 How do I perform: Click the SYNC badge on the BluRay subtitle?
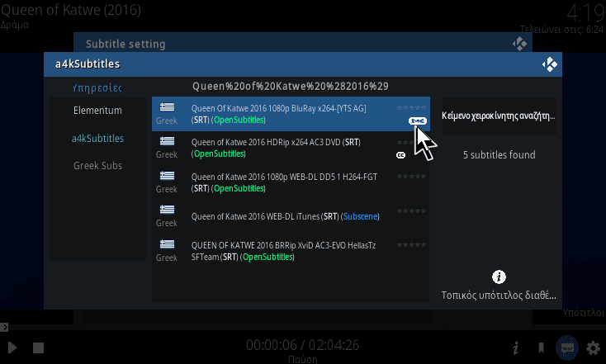[x=418, y=121]
